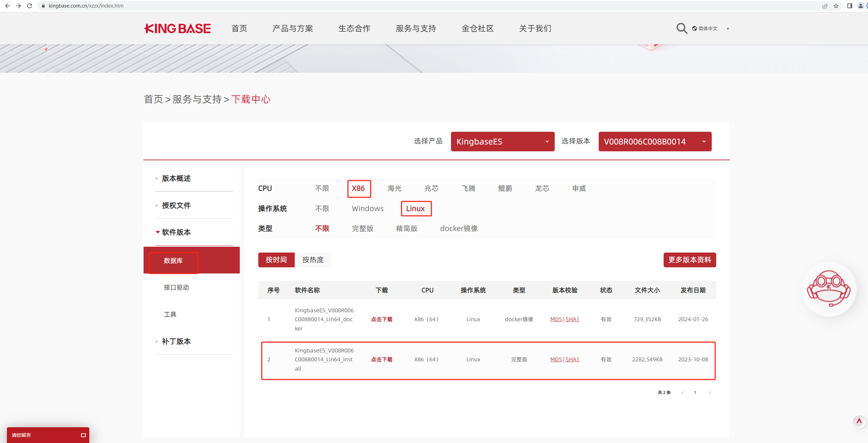Image resolution: width=868 pixels, height=443 pixels.
Task: Click the Kingbase logo
Action: pos(177,28)
